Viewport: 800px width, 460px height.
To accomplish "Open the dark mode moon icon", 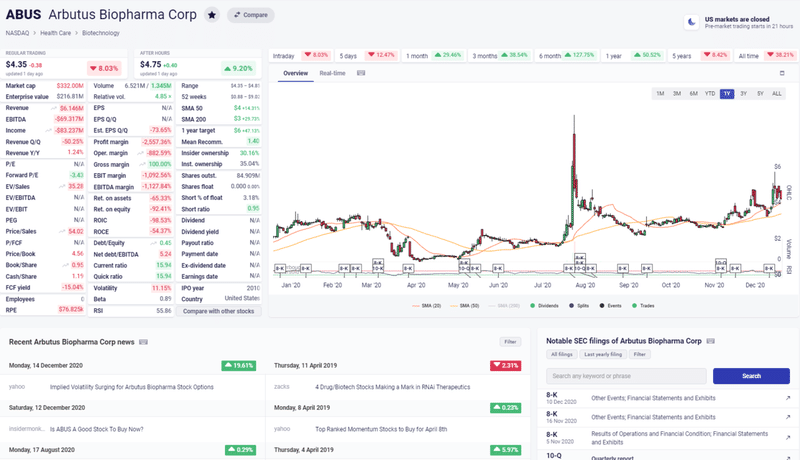I will 691,22.
